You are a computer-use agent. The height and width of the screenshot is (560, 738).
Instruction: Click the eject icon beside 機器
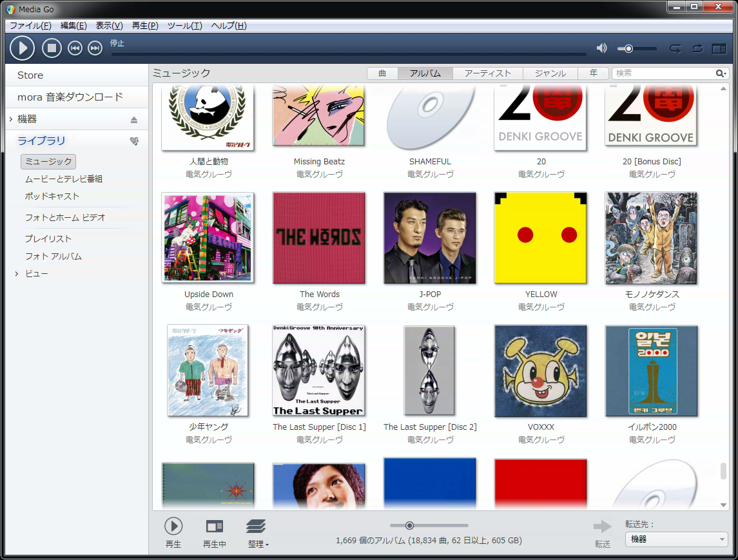134,119
